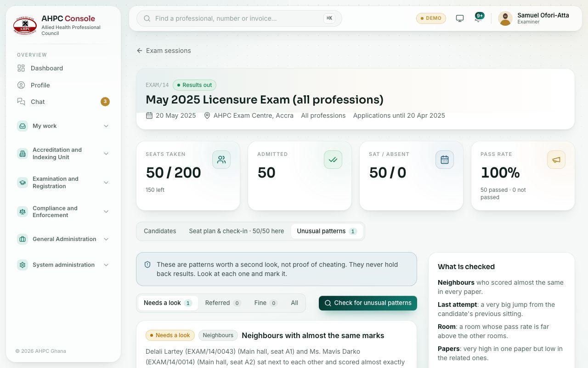Click the Pass Rate megaphone icon
588x368 pixels.
[556, 160]
